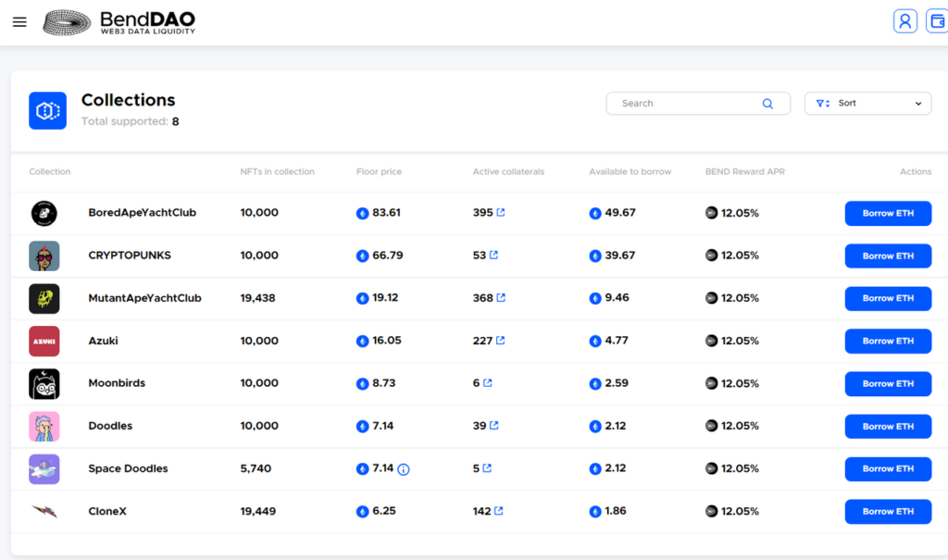Open the wallet icon in header
948x560 pixels.
click(937, 21)
